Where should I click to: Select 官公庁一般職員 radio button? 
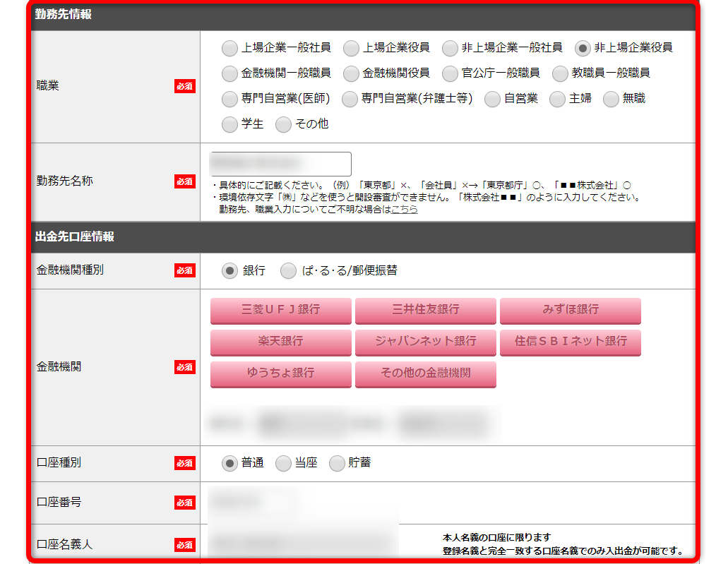(450, 73)
